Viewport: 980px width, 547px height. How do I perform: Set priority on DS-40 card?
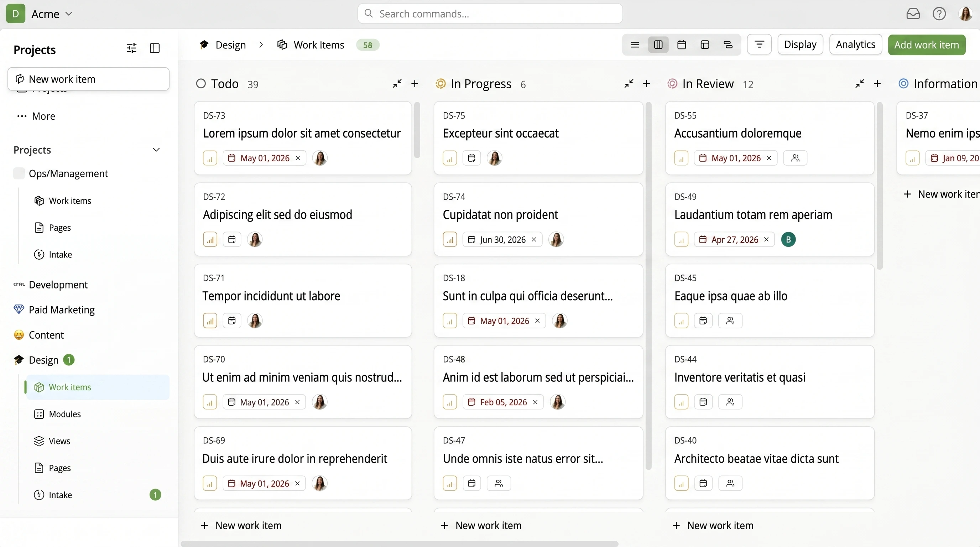click(681, 484)
